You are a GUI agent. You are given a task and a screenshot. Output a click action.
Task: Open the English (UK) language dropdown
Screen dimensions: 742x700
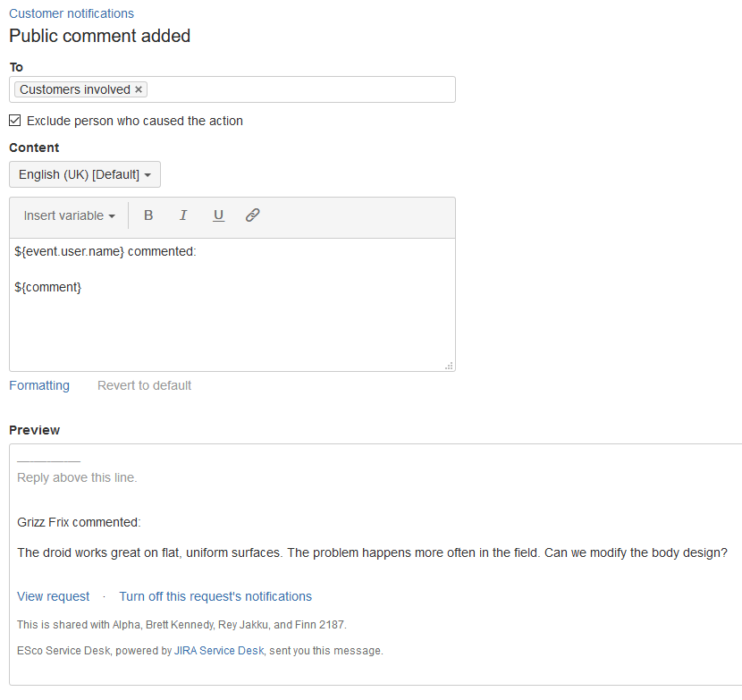pyautogui.click(x=85, y=174)
